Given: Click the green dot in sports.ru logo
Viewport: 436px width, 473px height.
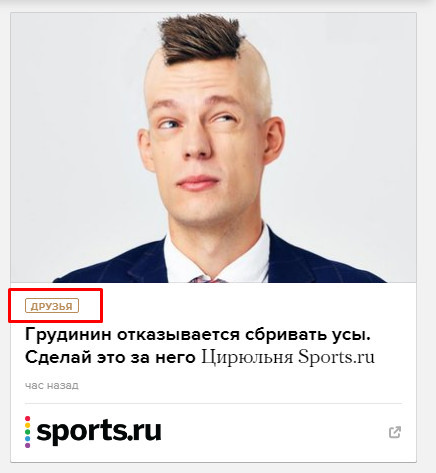Looking at the screenshot, I should click(x=27, y=432).
